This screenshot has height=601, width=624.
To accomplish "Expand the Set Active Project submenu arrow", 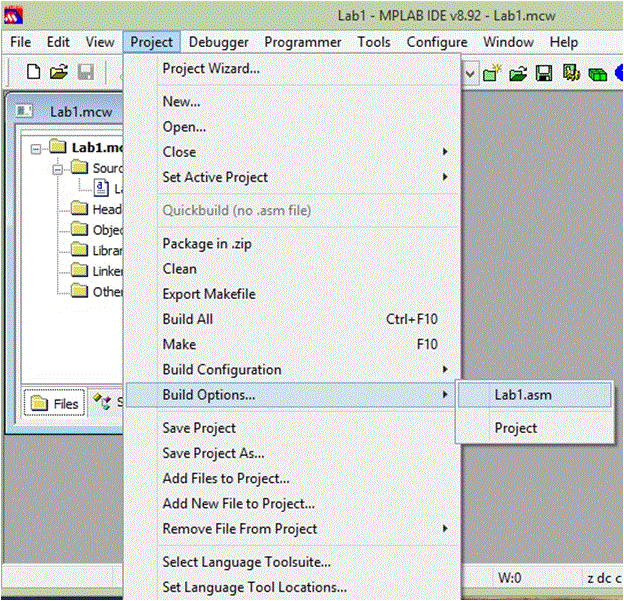I will [445, 177].
